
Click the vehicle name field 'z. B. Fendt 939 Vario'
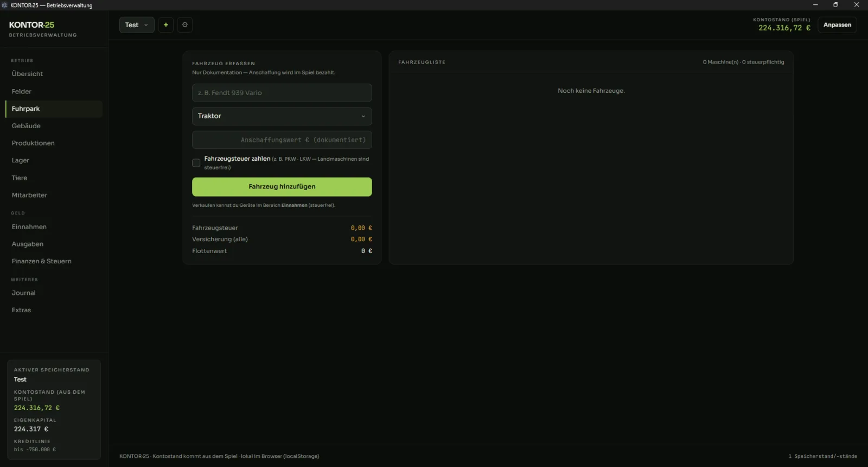pos(282,93)
